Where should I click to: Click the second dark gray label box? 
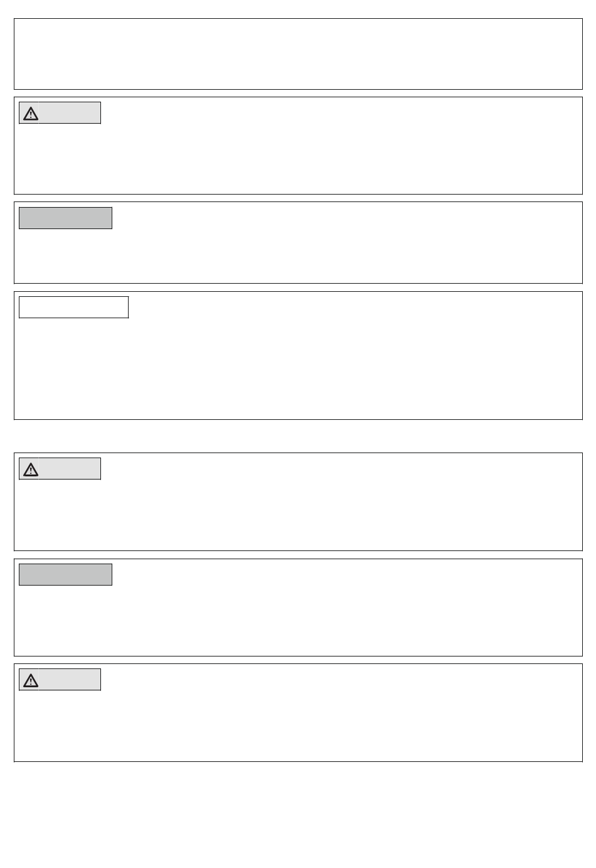[x=65, y=574]
